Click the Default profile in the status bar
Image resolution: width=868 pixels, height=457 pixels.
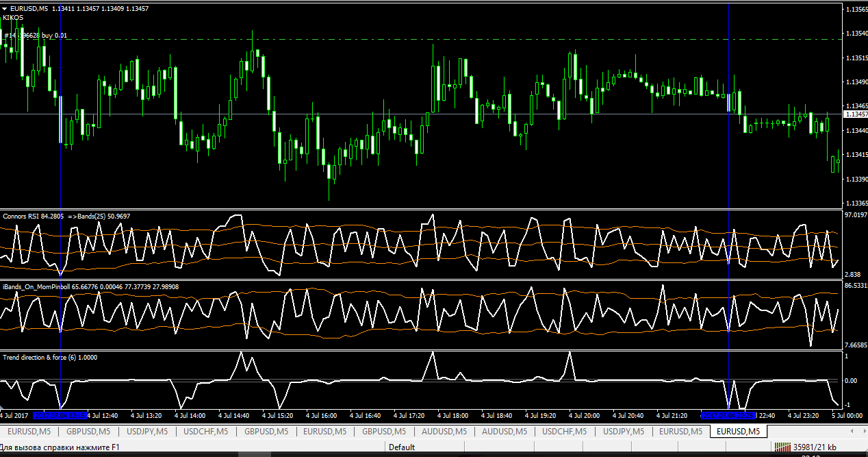(402, 447)
